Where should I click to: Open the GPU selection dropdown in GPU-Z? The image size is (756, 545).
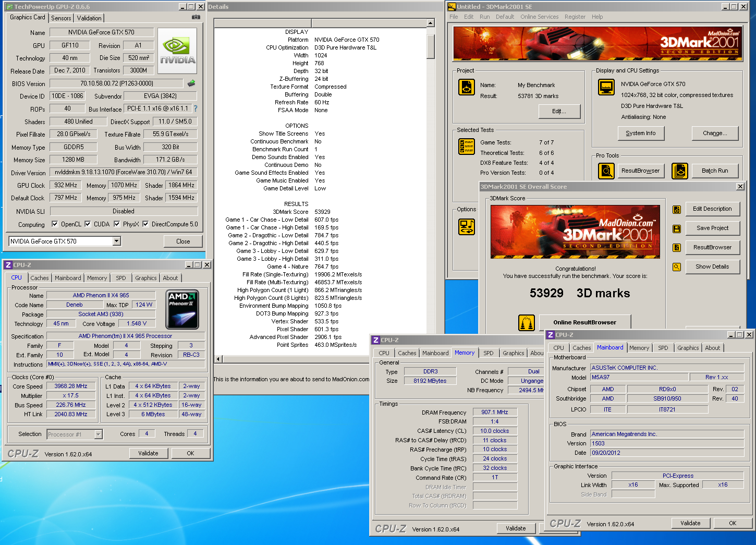click(x=117, y=241)
